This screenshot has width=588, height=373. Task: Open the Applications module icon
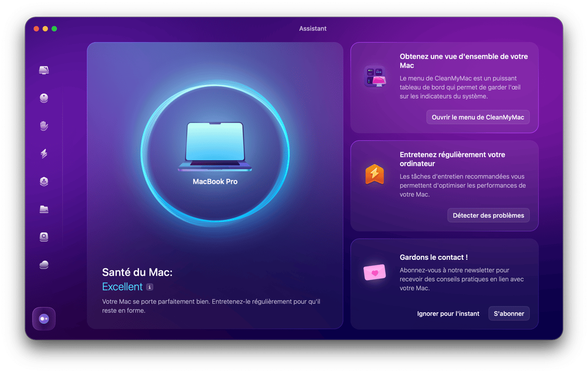(44, 181)
